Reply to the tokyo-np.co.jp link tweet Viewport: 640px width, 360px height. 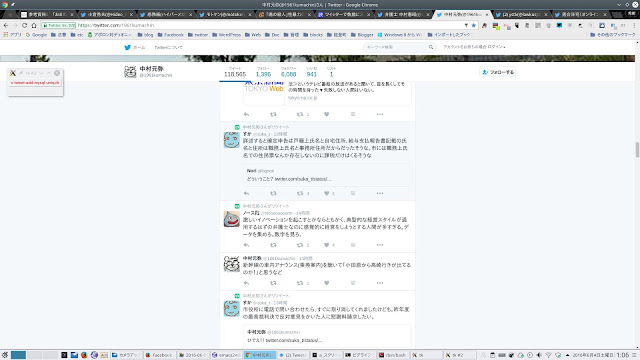click(x=246, y=114)
